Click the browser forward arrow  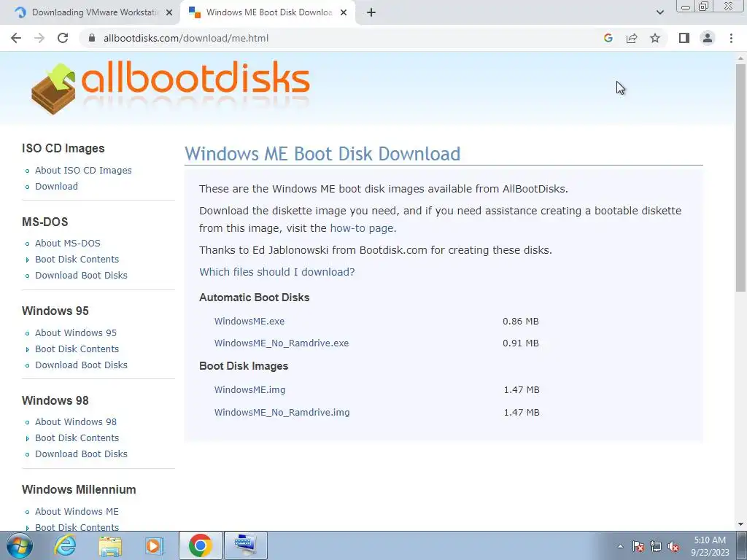pyautogui.click(x=39, y=38)
